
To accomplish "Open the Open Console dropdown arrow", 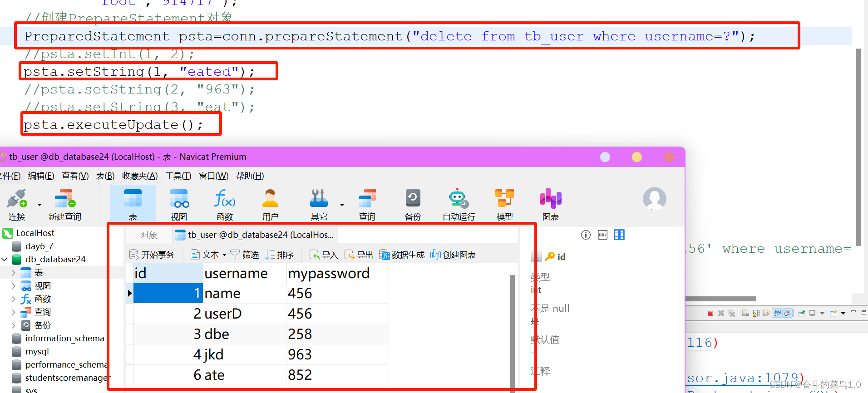I will [x=843, y=313].
